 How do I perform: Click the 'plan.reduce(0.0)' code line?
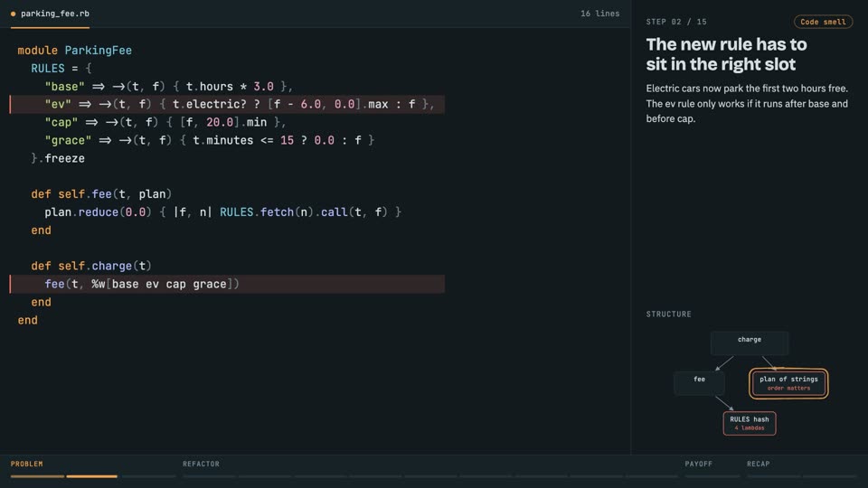(223, 212)
